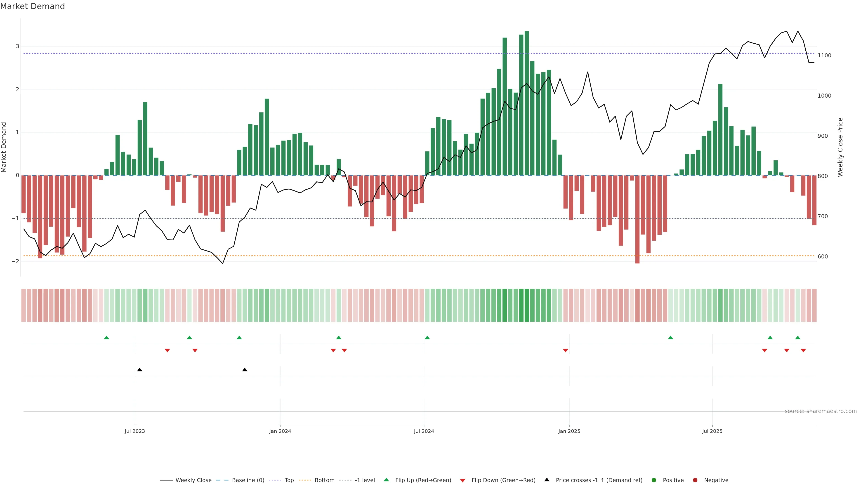This screenshot has width=868, height=488.
Task: Click the green flip-up marker at Jul 2024
Action: click(x=427, y=338)
